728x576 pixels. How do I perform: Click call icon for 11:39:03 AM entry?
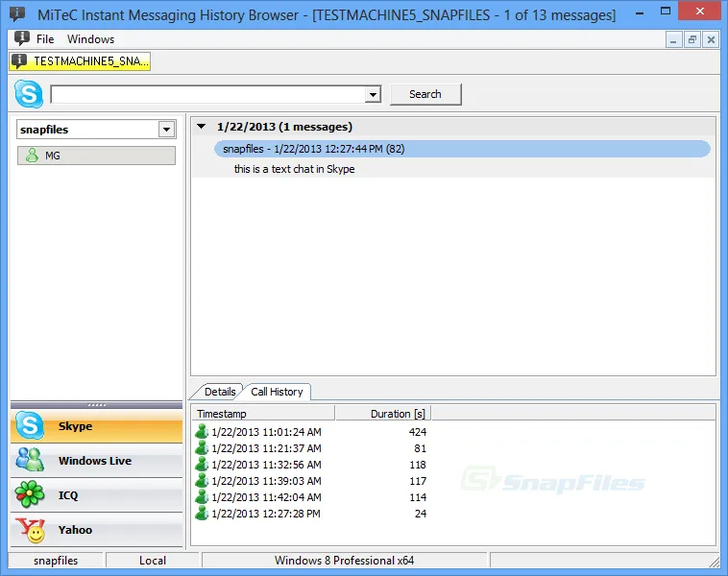pos(202,480)
